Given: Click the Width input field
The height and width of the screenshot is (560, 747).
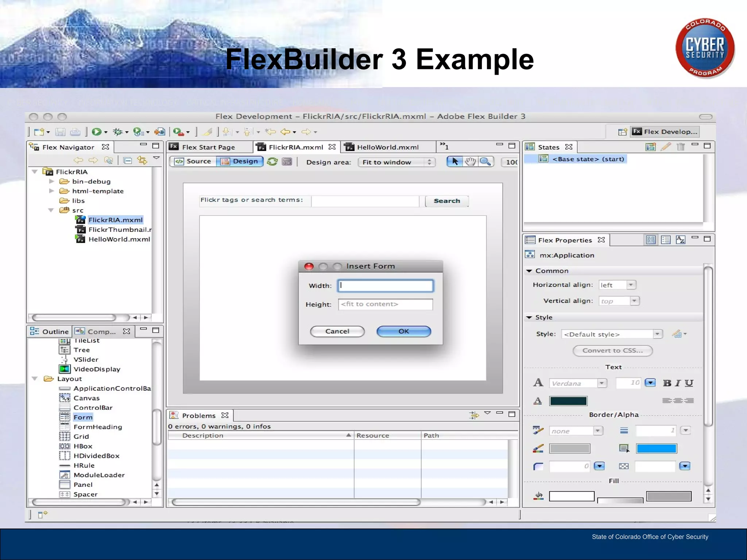Looking at the screenshot, I should [x=386, y=285].
